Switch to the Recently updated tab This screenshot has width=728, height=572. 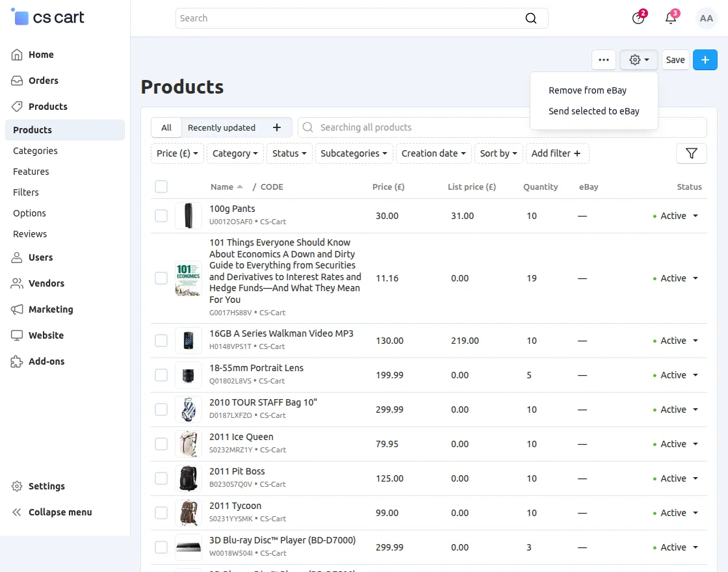(x=222, y=127)
